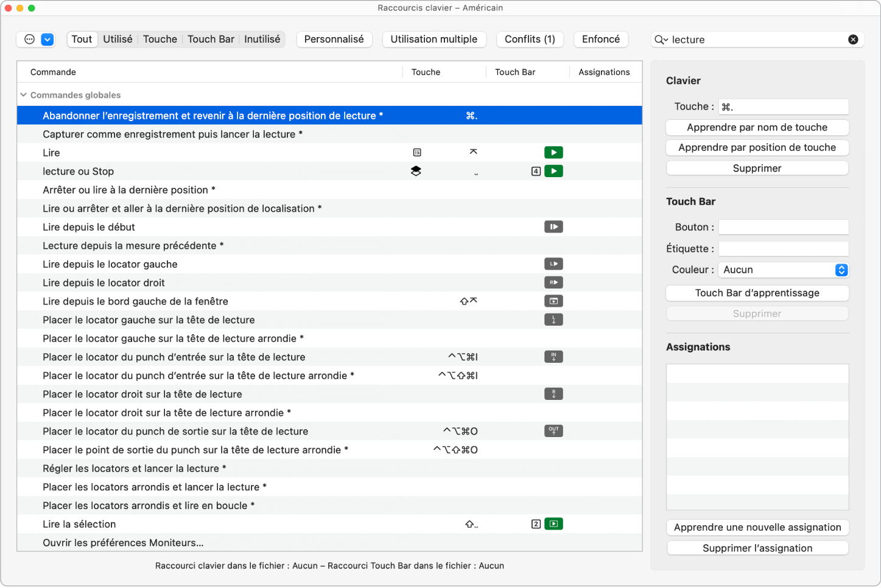Collapse the Commandes globales group
The height and width of the screenshot is (588, 881).
tap(24, 95)
